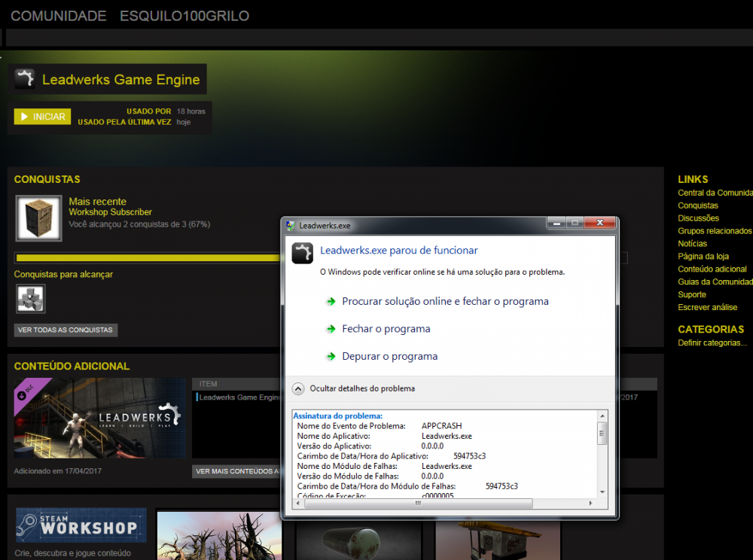Click green arrow beside Depurar o programa
The width and height of the screenshot is (753, 560).
pyautogui.click(x=331, y=356)
